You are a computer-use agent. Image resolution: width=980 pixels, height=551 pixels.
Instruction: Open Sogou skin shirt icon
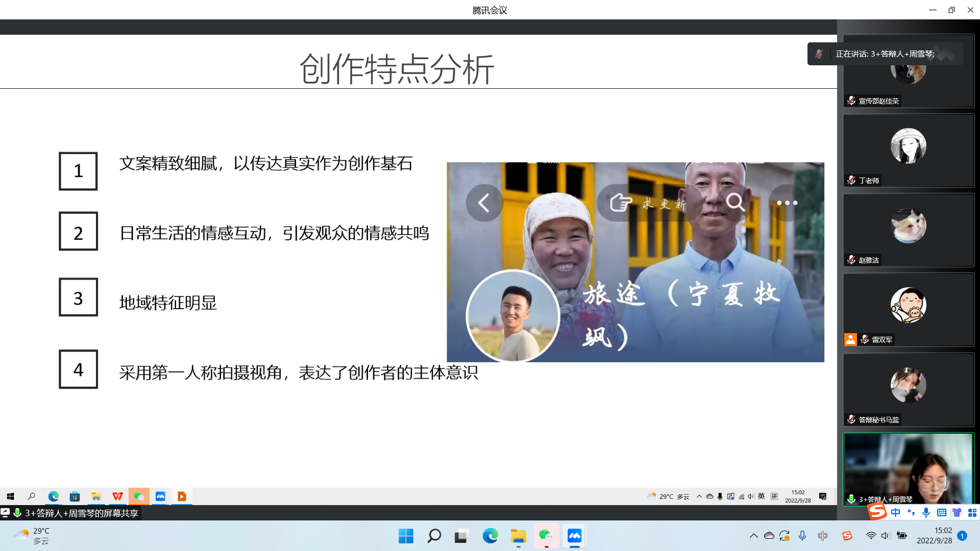(x=957, y=512)
